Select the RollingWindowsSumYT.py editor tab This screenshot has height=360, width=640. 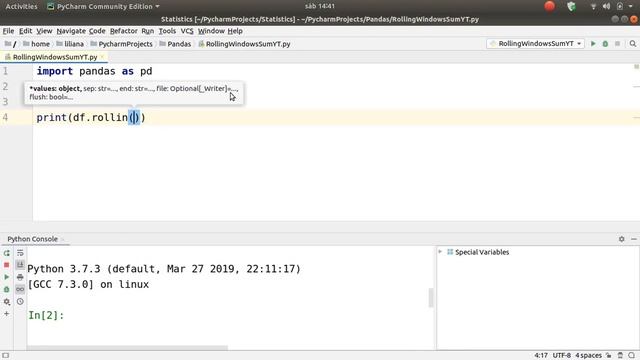pyautogui.click(x=55, y=57)
